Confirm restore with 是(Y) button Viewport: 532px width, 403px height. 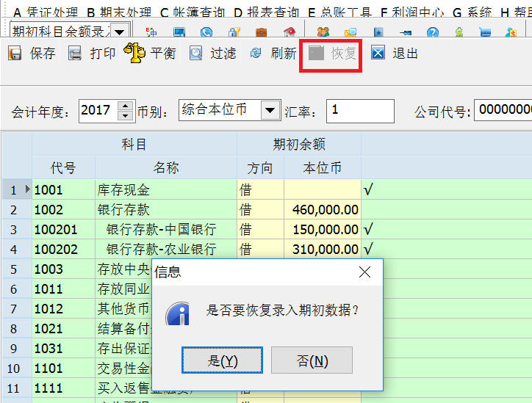222,360
